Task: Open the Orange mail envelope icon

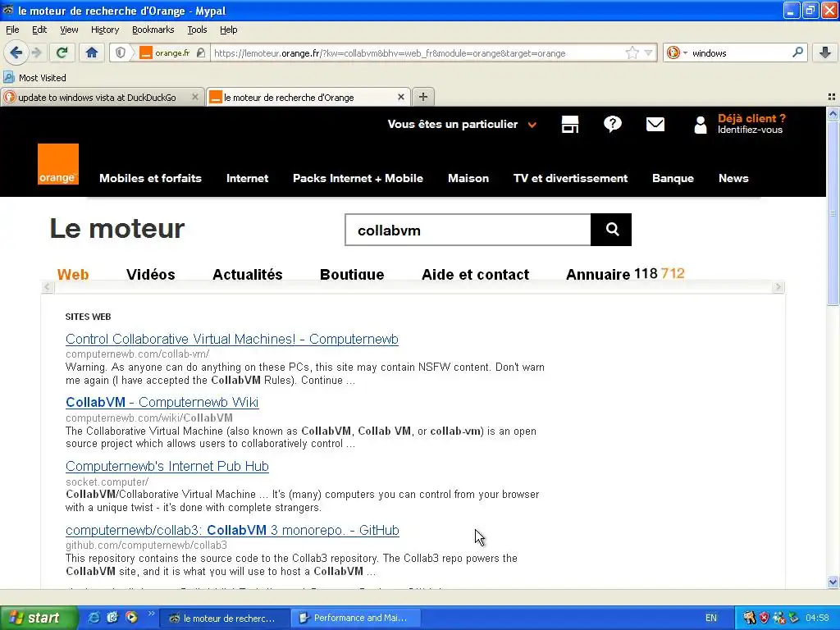Action: click(655, 125)
